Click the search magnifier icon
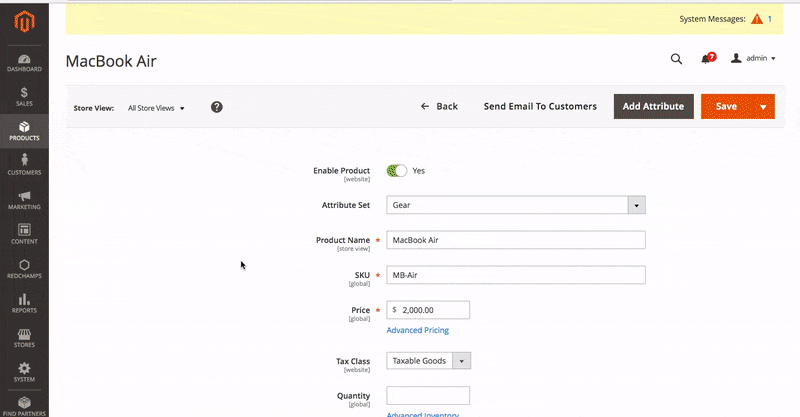The height and width of the screenshot is (417, 800). tap(676, 59)
